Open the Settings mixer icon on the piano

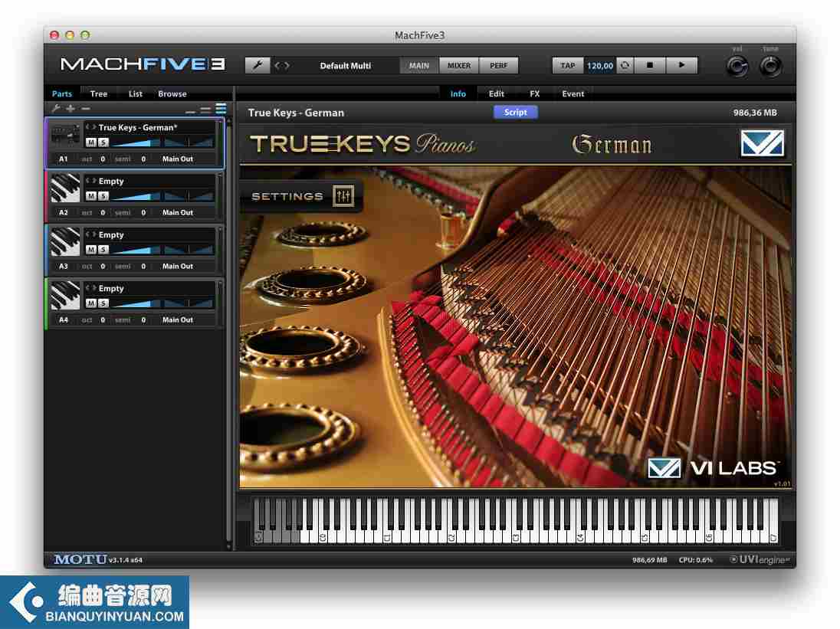click(343, 196)
